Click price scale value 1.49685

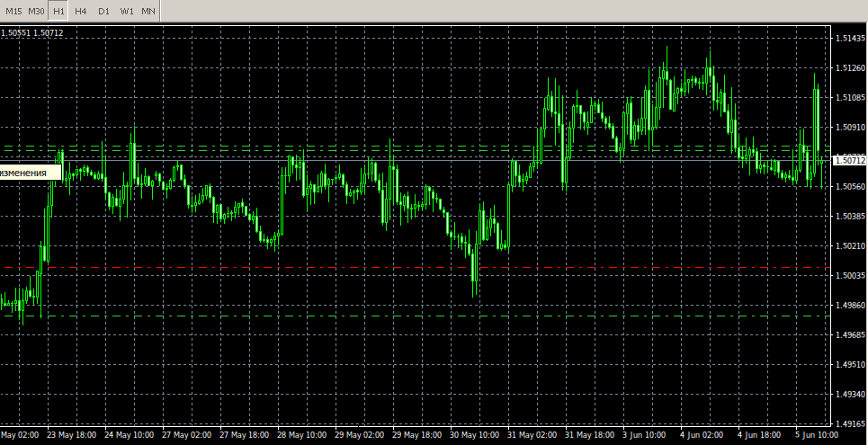pyautogui.click(x=850, y=334)
